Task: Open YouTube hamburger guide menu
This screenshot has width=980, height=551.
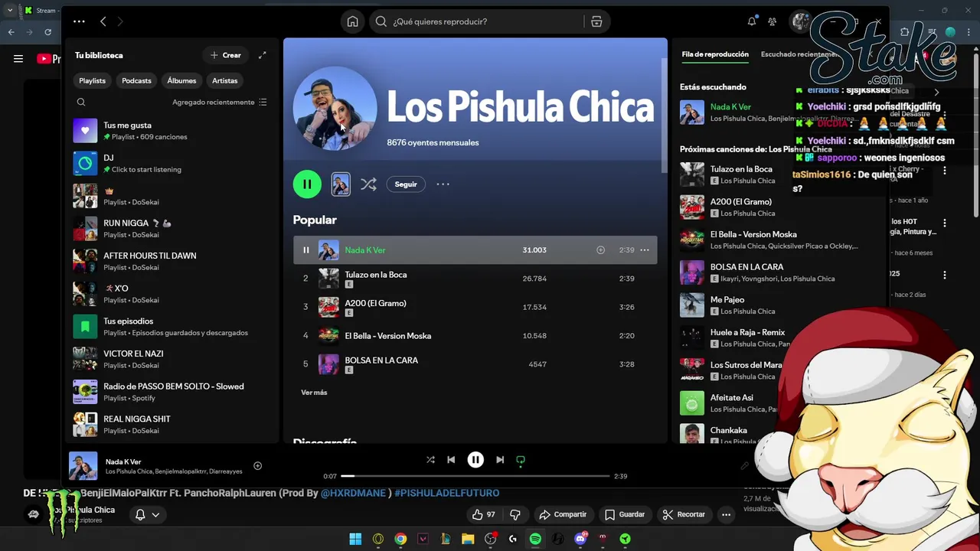Action: click(x=18, y=58)
